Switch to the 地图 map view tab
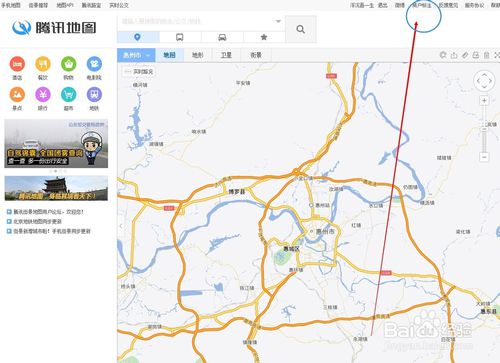 [170, 55]
